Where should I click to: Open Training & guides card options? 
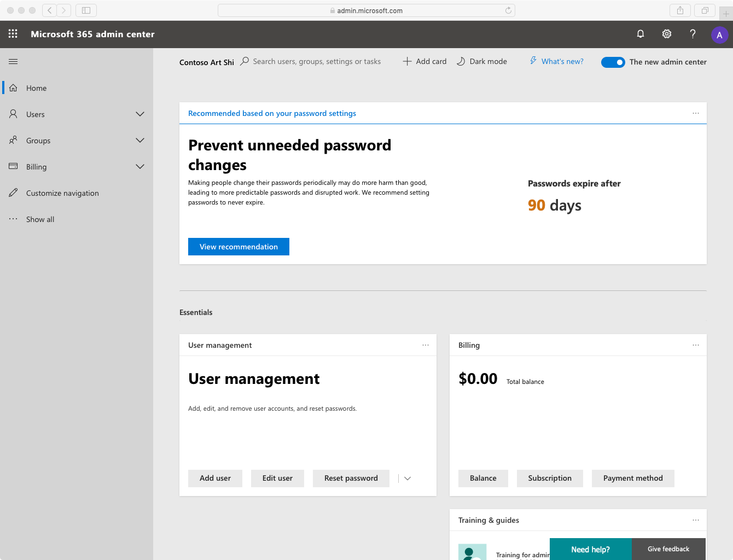tap(696, 520)
